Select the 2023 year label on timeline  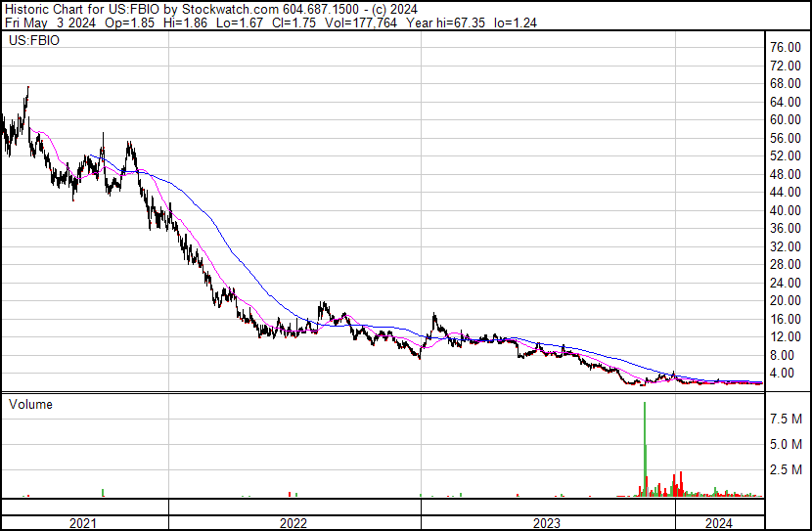tap(547, 523)
